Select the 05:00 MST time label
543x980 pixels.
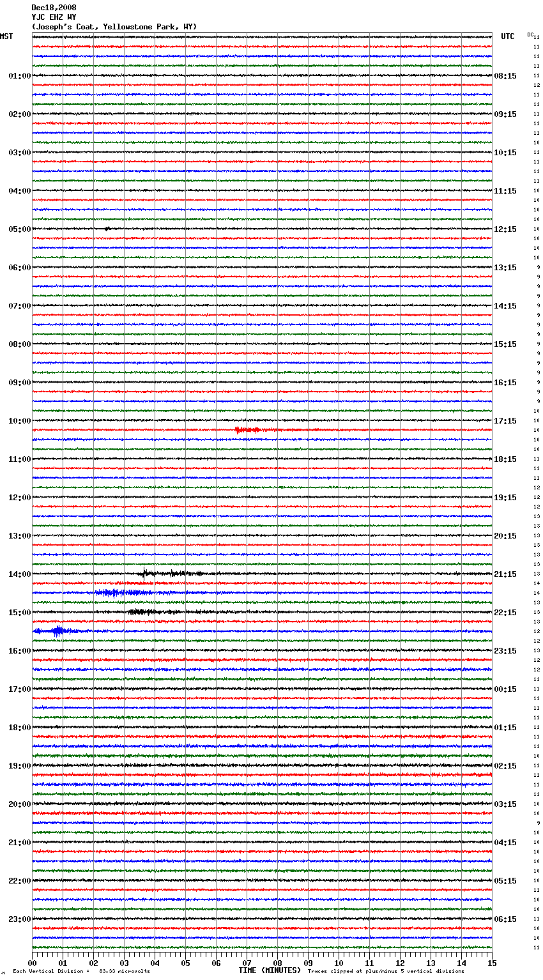tap(20, 229)
